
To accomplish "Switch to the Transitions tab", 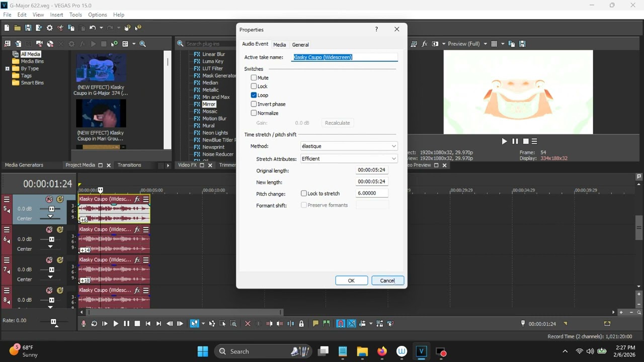I will [x=129, y=165].
